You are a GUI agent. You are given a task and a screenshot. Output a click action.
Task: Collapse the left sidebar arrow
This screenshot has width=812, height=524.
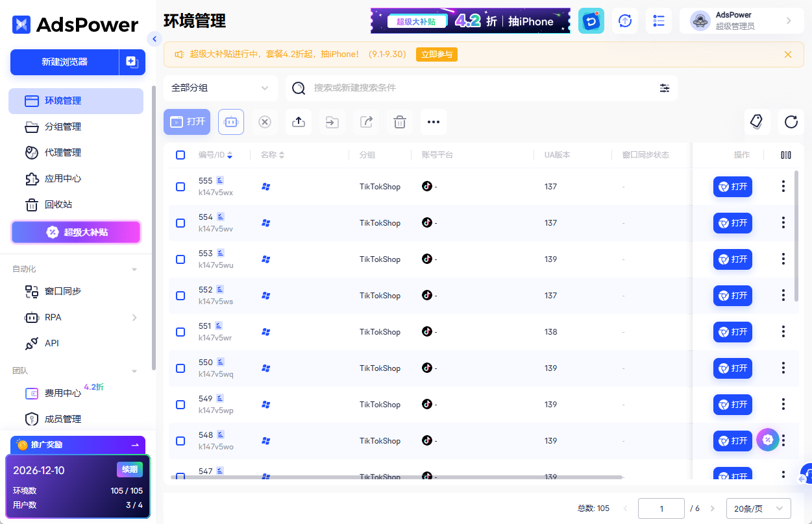(x=154, y=39)
